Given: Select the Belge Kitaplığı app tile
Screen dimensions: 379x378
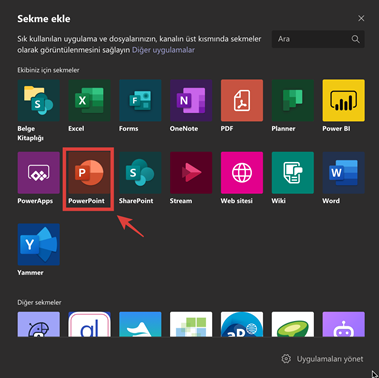Looking at the screenshot, I should pos(39,100).
